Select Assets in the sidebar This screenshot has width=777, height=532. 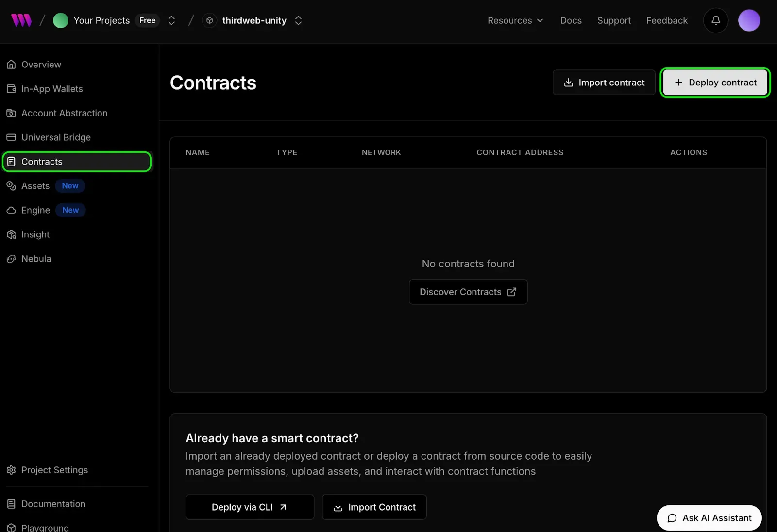[35, 186]
